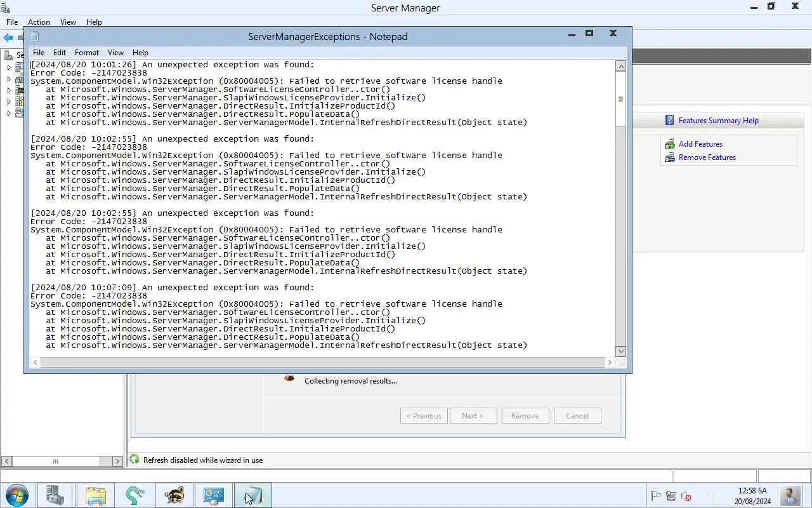
Task: Open the Notepad Edit menu
Action: (60, 53)
